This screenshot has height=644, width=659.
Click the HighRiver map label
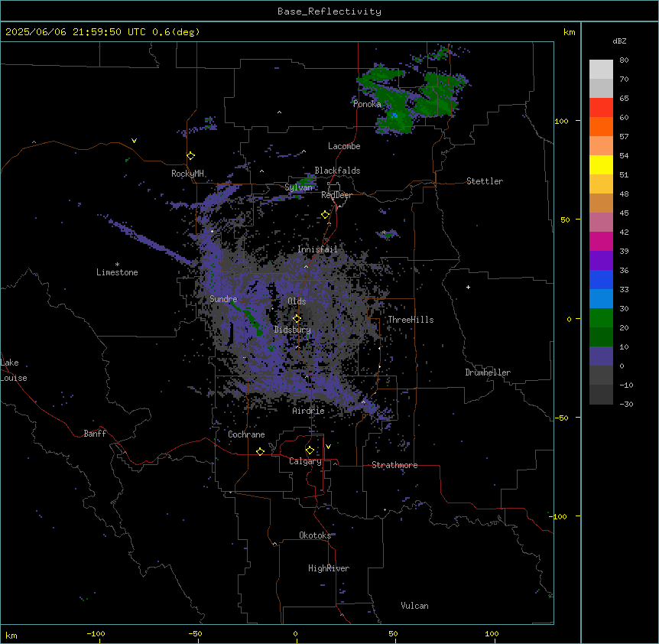click(x=329, y=568)
